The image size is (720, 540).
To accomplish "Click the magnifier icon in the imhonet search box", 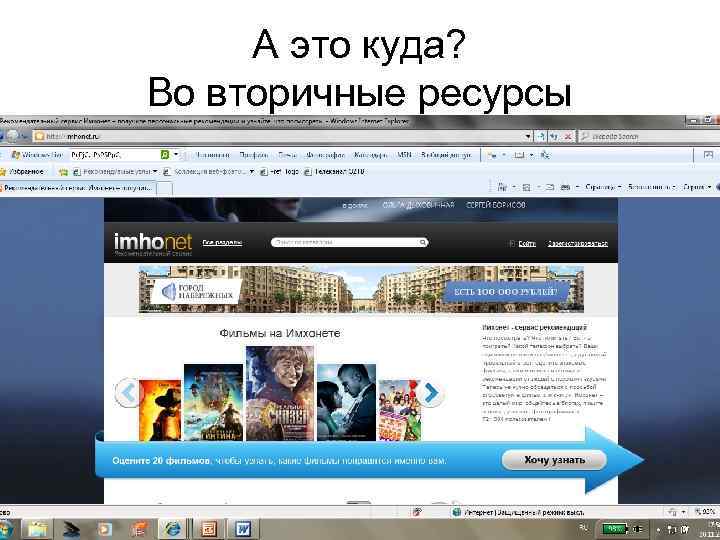I will (x=422, y=242).
